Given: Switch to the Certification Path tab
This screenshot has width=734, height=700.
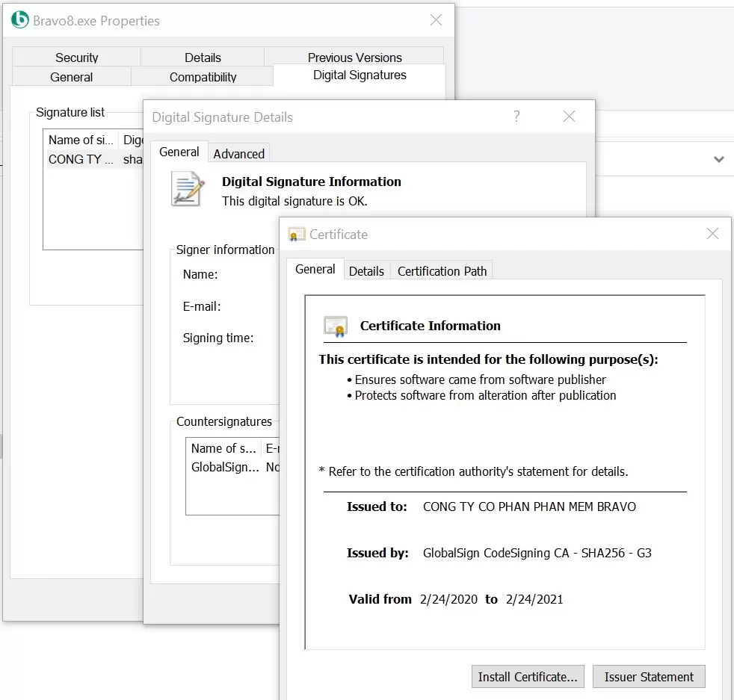Looking at the screenshot, I should click(442, 271).
